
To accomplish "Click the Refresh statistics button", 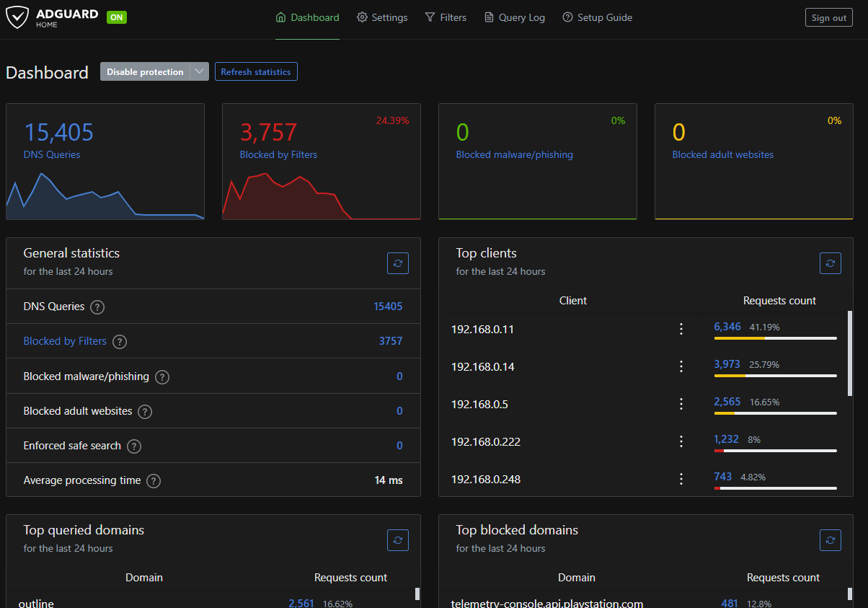I will point(256,72).
